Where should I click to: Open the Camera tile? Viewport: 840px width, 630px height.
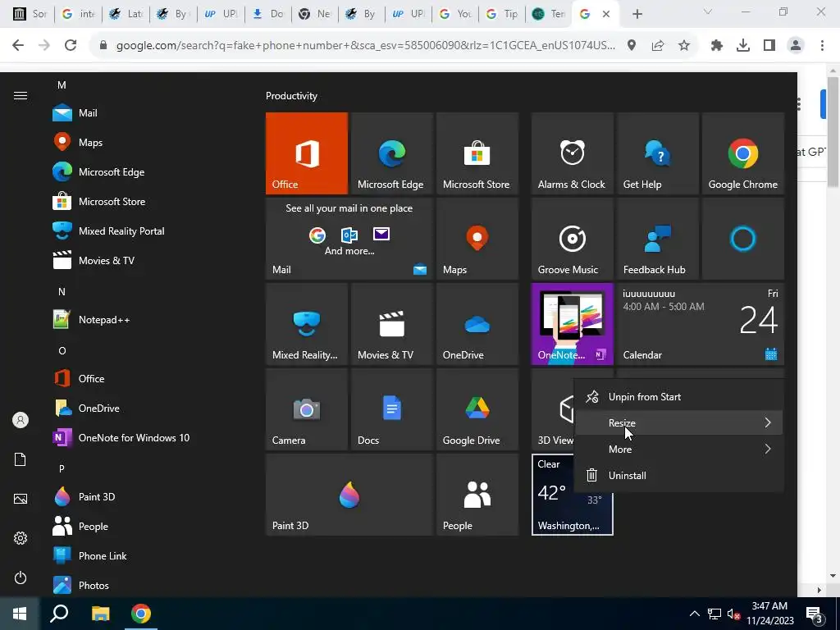point(307,409)
